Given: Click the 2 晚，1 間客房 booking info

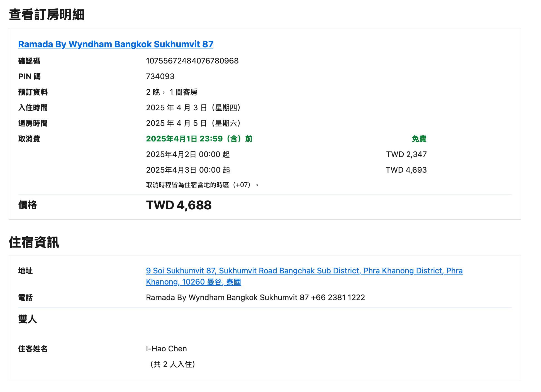Looking at the screenshot, I should coord(172,92).
